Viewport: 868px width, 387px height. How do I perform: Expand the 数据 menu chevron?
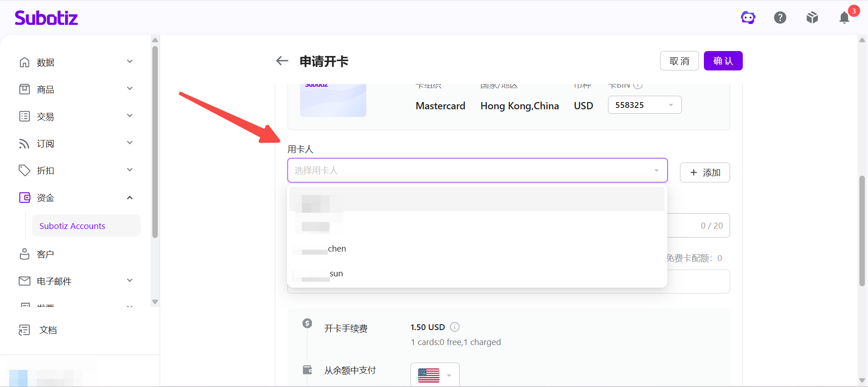click(x=130, y=61)
